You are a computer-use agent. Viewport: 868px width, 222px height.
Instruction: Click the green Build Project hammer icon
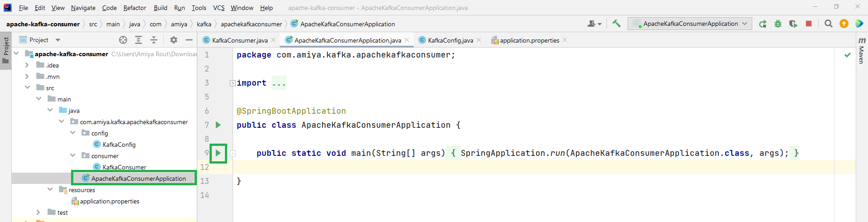[x=616, y=24]
